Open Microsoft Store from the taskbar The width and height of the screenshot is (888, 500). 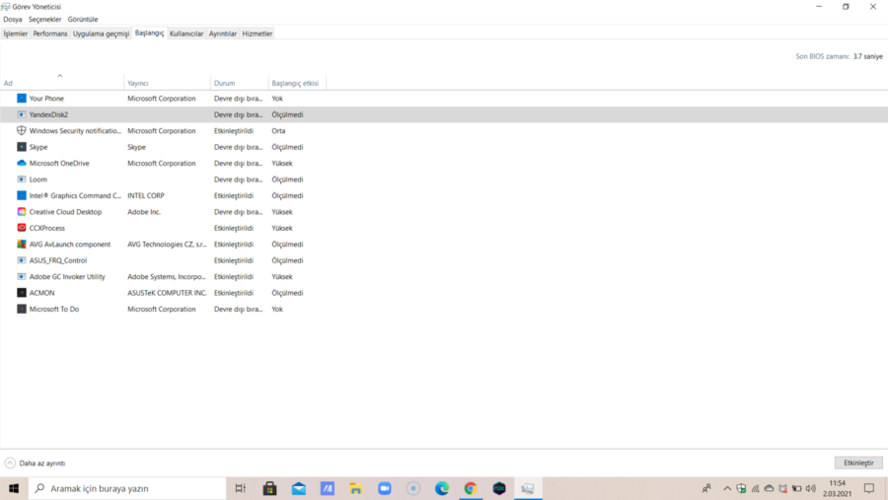point(270,488)
